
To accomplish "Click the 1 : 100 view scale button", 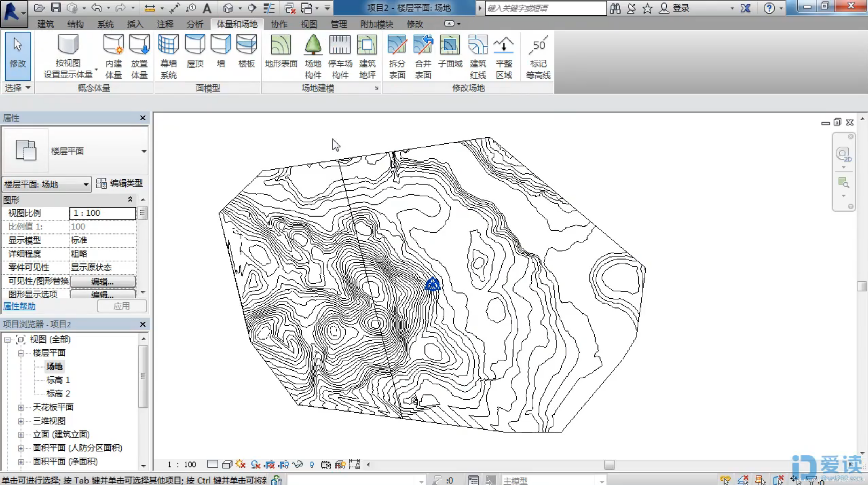I will pyautogui.click(x=182, y=465).
